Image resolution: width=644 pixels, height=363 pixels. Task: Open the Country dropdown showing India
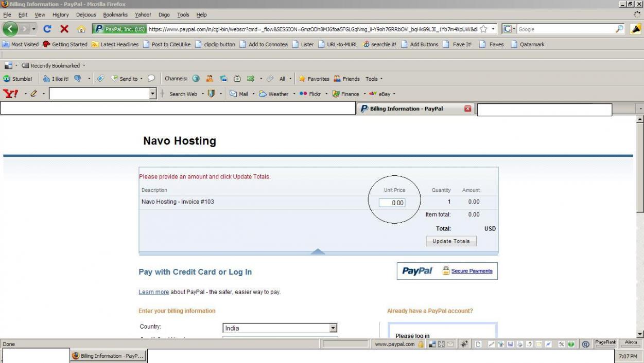point(280,328)
